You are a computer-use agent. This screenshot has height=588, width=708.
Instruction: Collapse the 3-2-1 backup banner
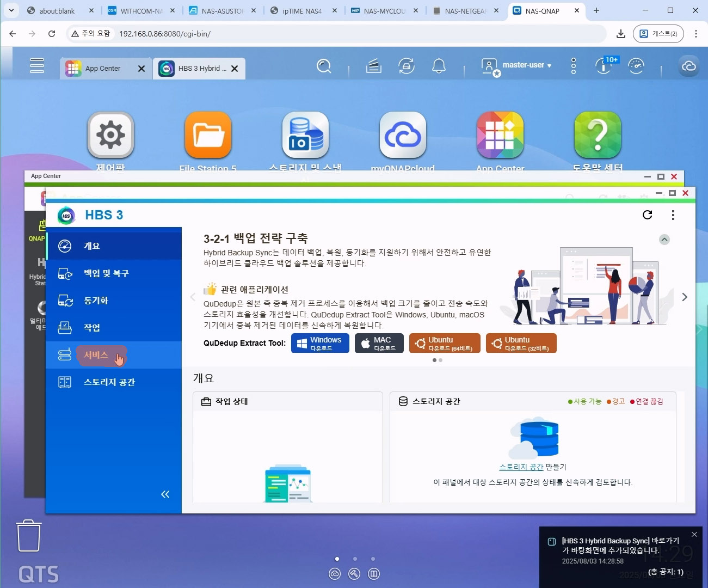[x=664, y=240]
